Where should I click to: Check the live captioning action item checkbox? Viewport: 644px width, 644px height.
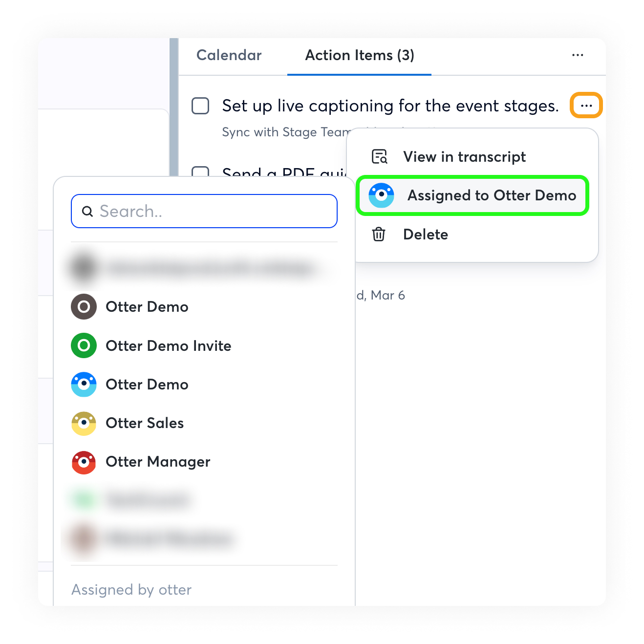(x=200, y=106)
